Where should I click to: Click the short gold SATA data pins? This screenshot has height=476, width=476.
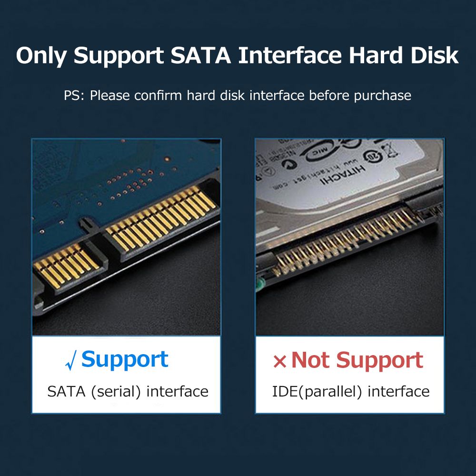coord(66,266)
